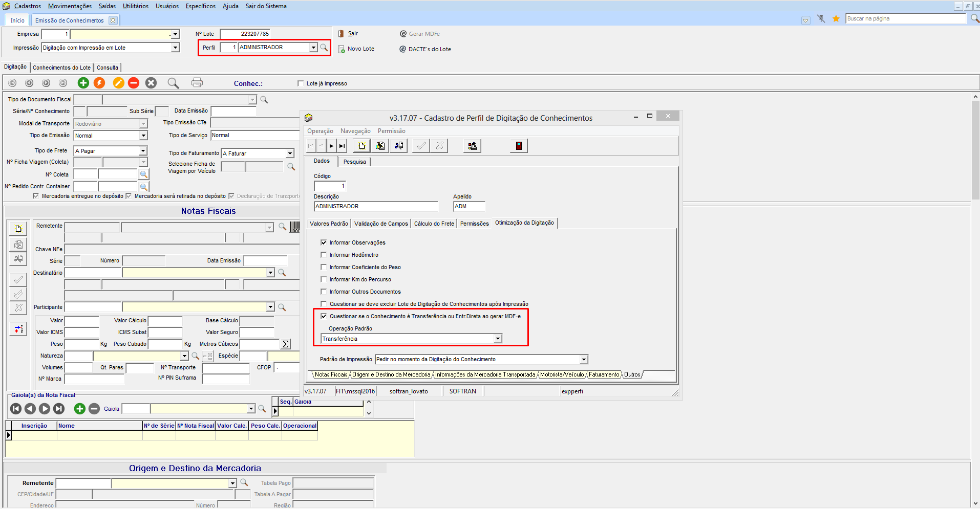This screenshot has height=509, width=980.
Task: Print using the printer toolbar icon
Action: (x=197, y=82)
